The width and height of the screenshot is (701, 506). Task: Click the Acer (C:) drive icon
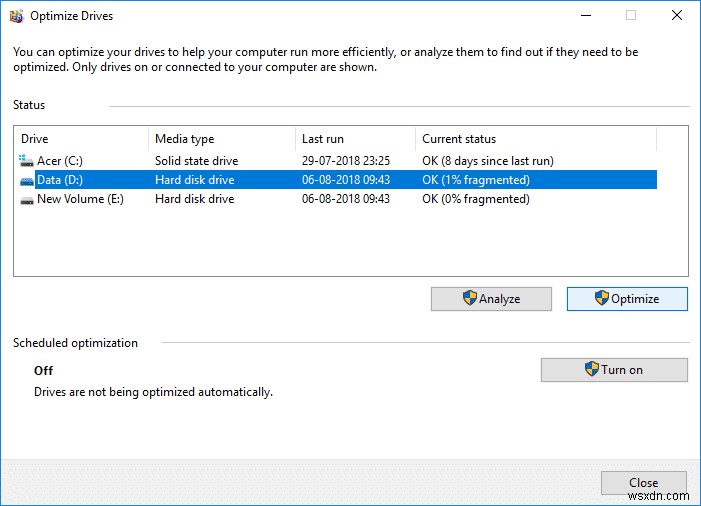(x=26, y=160)
